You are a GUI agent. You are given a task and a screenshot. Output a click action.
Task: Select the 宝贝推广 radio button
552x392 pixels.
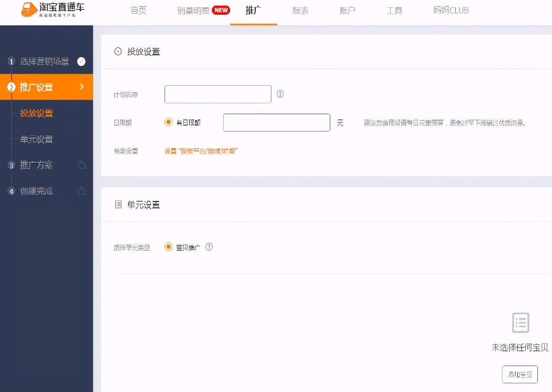168,247
